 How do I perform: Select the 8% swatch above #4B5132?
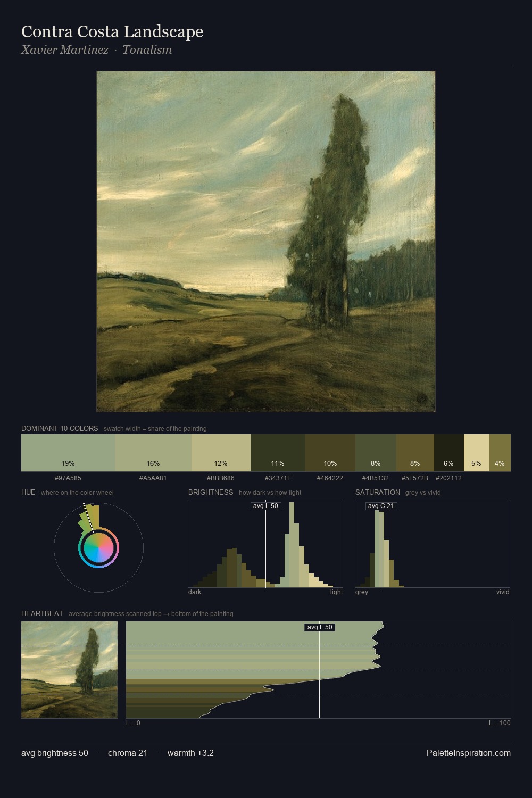(376, 453)
